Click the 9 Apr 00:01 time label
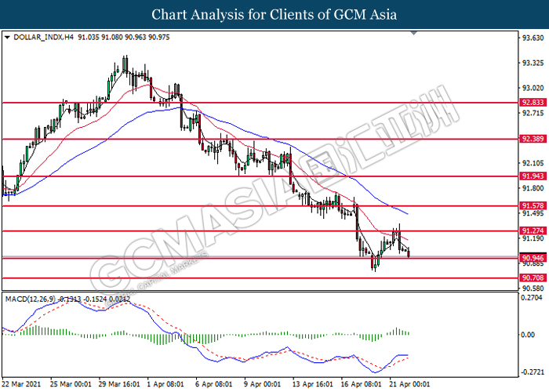This screenshot has height=392, width=549. pos(262,384)
